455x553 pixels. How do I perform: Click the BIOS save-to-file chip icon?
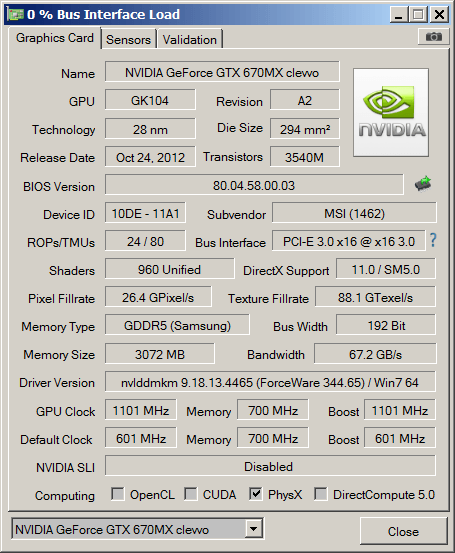tap(423, 184)
